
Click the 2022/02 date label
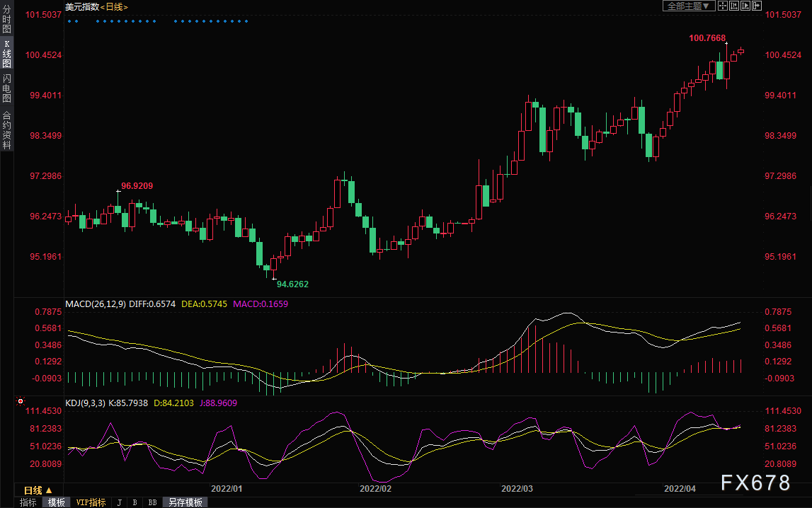[375, 488]
